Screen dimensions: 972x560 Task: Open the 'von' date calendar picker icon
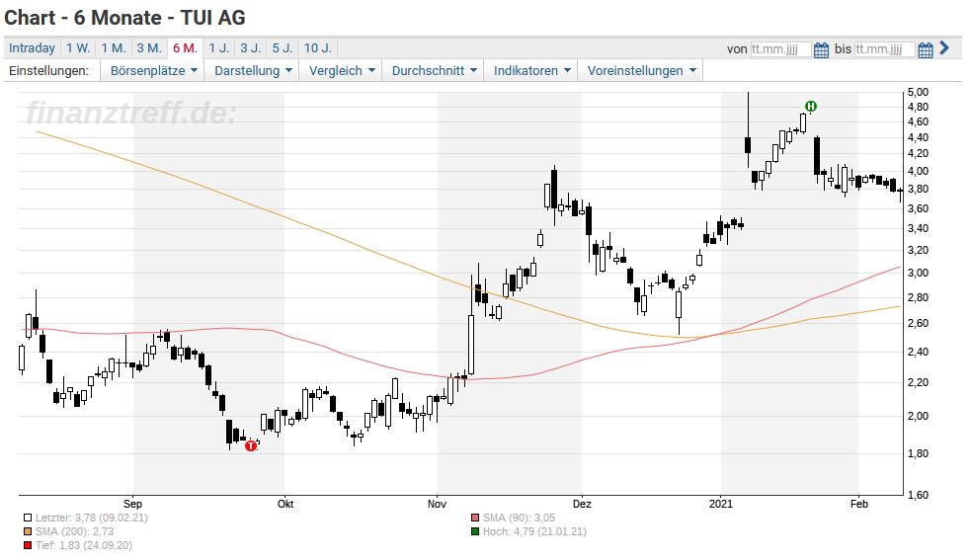[x=821, y=49]
